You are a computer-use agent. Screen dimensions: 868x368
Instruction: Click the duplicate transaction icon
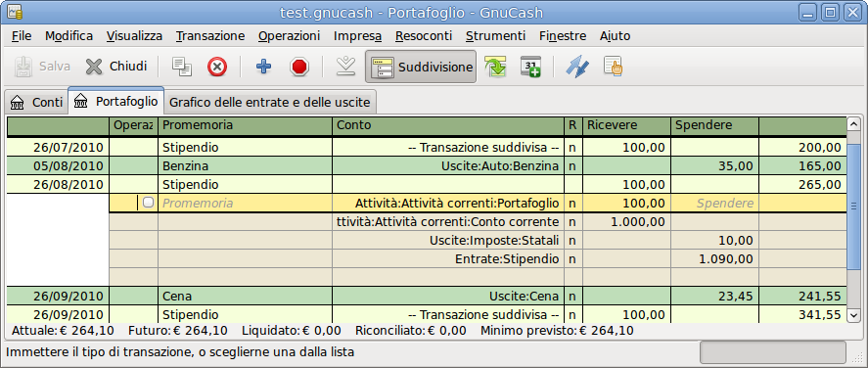coord(182,67)
